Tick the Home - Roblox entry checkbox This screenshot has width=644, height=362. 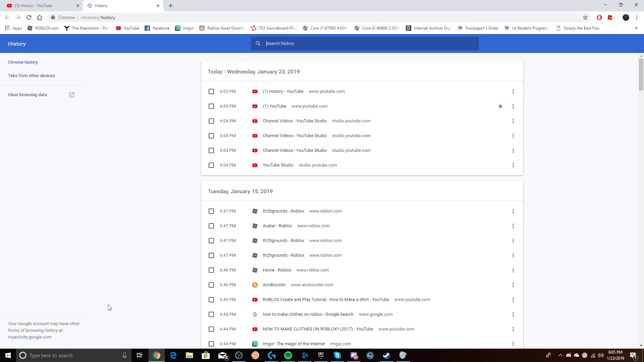211,270
